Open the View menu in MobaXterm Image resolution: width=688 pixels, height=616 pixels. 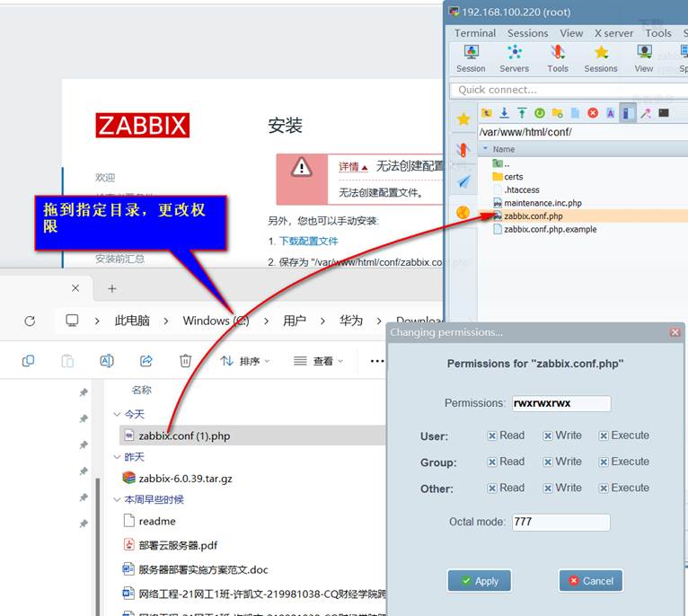click(x=571, y=33)
